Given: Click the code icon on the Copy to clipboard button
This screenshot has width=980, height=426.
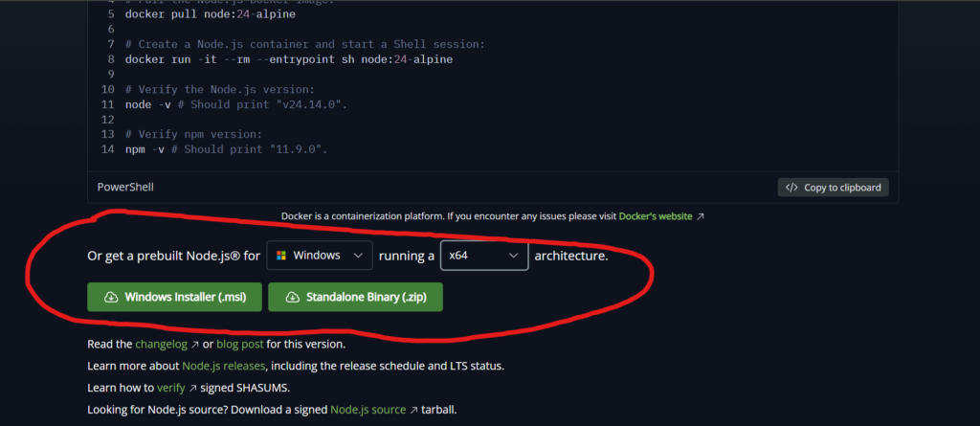Looking at the screenshot, I should point(791,188).
